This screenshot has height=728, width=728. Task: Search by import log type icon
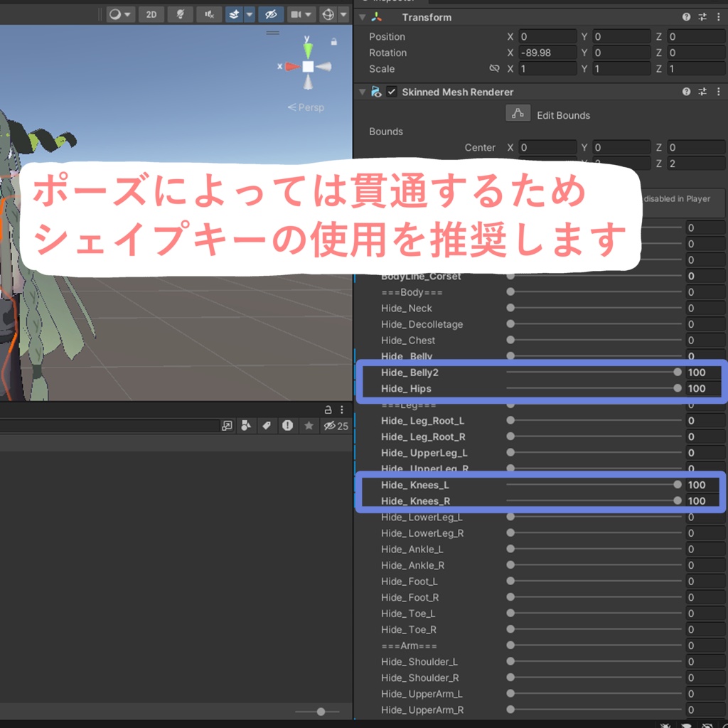(x=287, y=426)
